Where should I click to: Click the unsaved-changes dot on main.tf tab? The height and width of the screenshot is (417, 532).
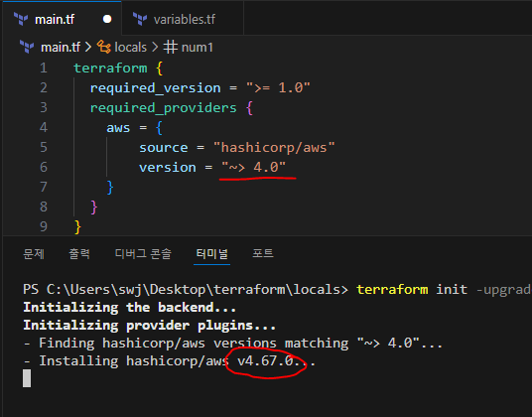point(107,19)
